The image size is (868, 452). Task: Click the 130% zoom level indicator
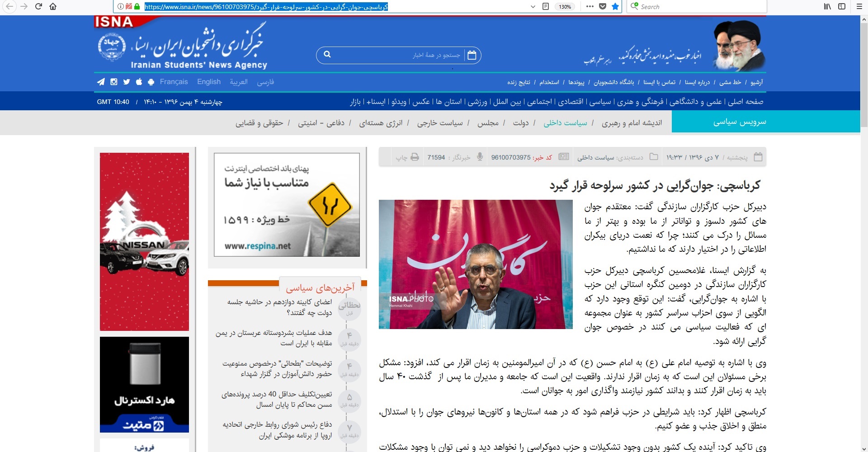565,6
